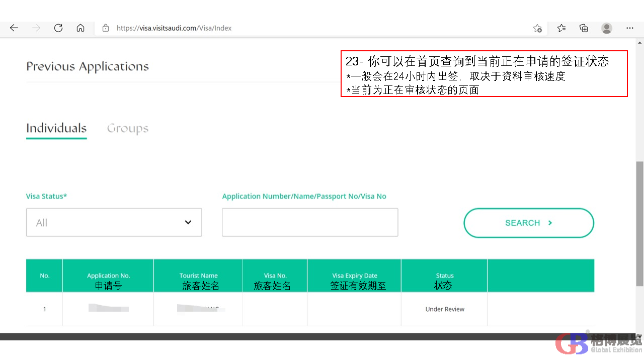The height and width of the screenshot is (362, 644).
Task: Open the browser home page
Action: click(80, 28)
